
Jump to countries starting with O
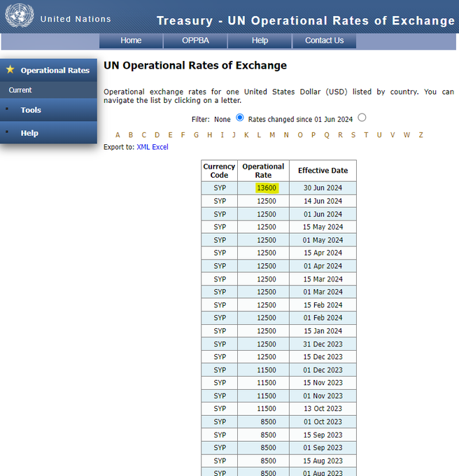(300, 135)
